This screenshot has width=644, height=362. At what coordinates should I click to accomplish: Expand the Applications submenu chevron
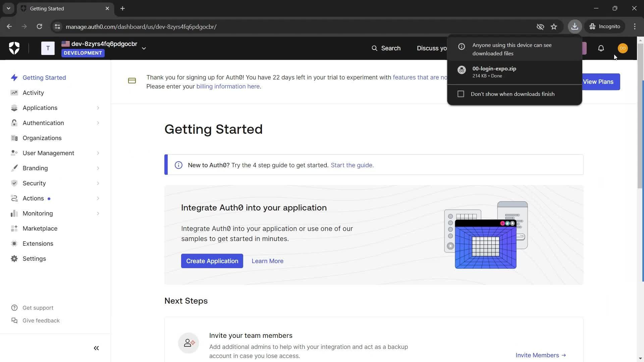(98, 108)
